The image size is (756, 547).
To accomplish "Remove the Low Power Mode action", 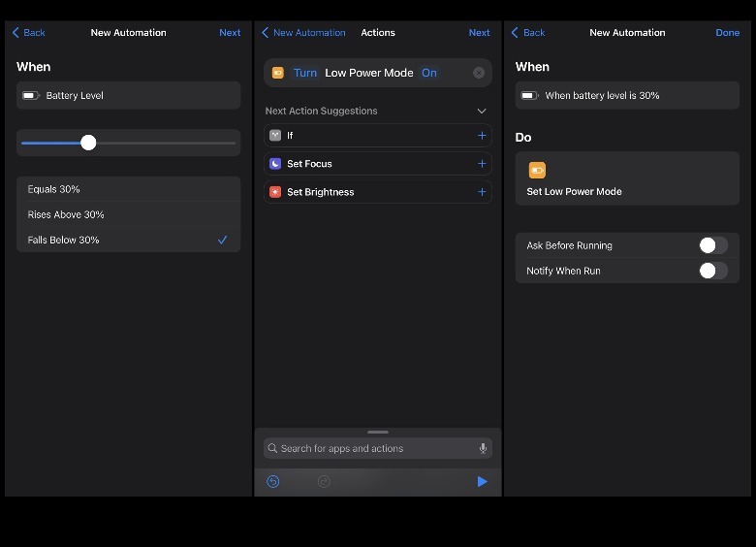I will (478, 73).
